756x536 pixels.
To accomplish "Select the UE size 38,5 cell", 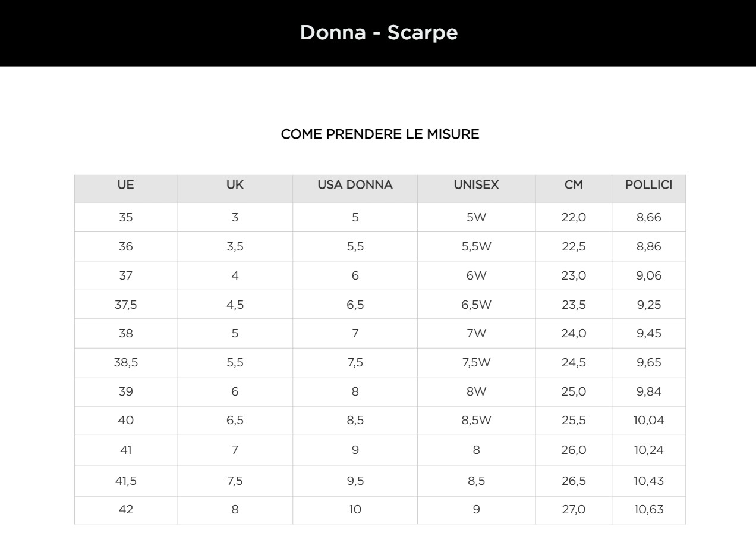I will pos(125,362).
